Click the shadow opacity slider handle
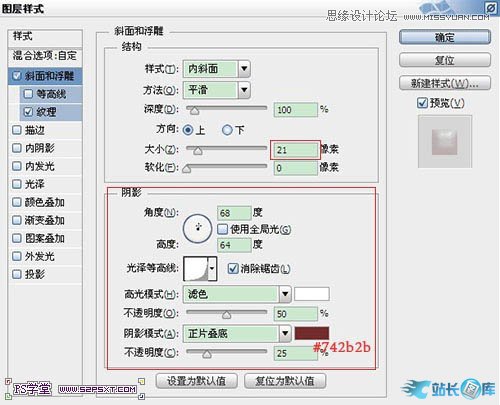This screenshot has height=405, width=500. tap(207, 354)
